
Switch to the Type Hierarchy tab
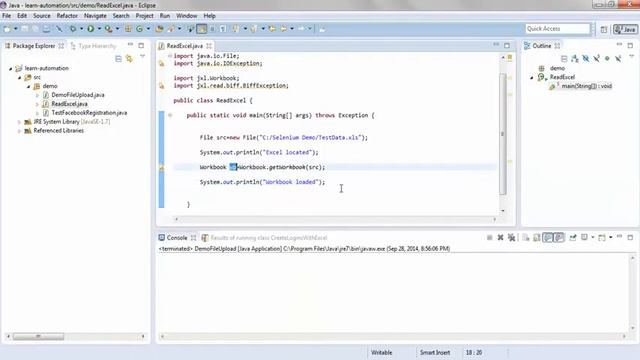pyautogui.click(x=94, y=46)
